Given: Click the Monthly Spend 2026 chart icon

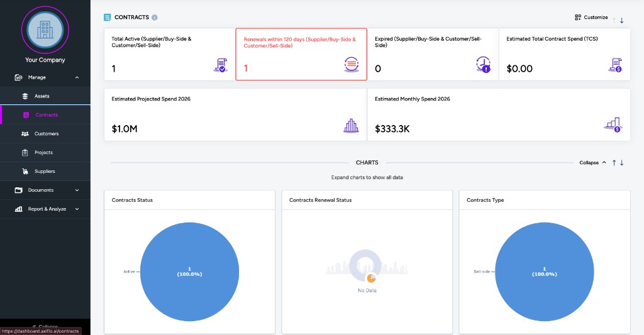Looking at the screenshot, I should [x=613, y=125].
